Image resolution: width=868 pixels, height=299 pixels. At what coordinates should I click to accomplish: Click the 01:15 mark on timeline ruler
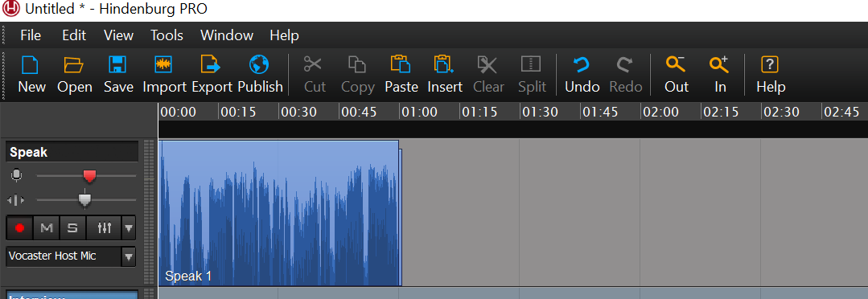(479, 113)
